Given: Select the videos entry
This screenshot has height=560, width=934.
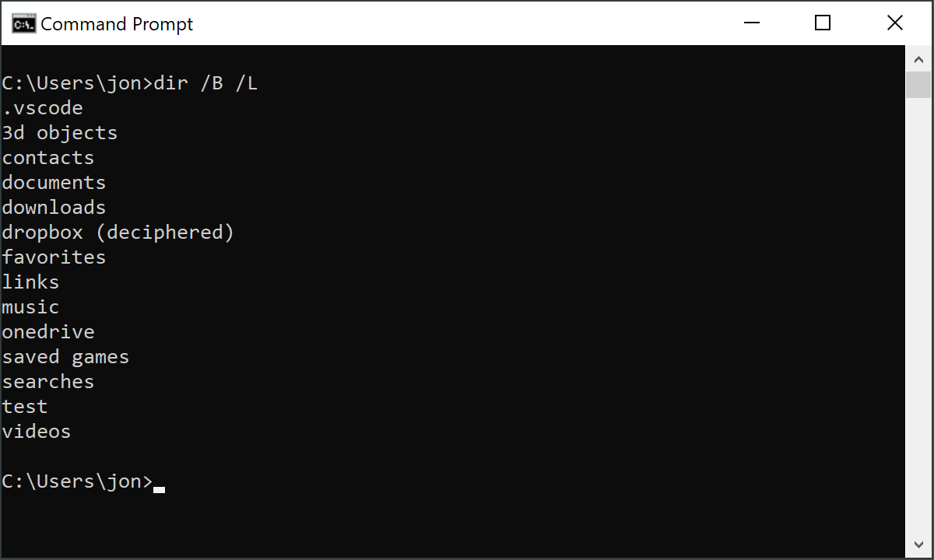Looking at the screenshot, I should [36, 431].
